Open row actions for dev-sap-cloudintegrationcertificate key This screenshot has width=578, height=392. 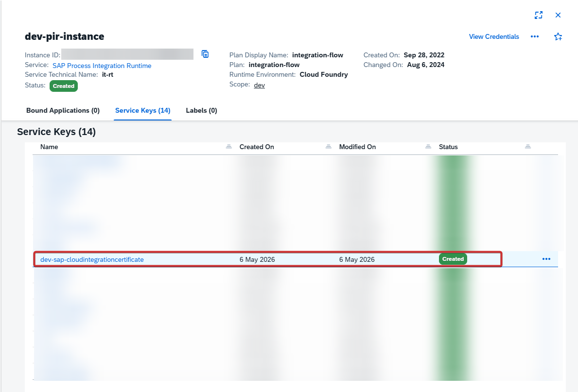click(x=546, y=259)
